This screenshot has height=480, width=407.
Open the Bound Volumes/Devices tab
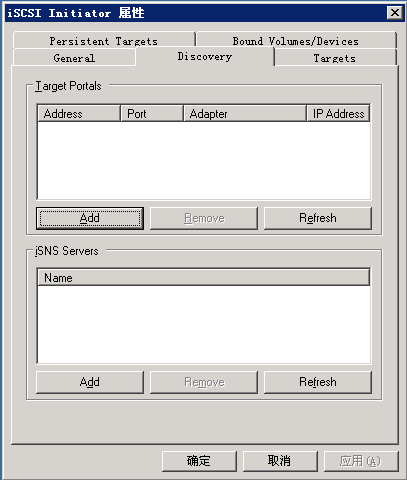coord(296,40)
